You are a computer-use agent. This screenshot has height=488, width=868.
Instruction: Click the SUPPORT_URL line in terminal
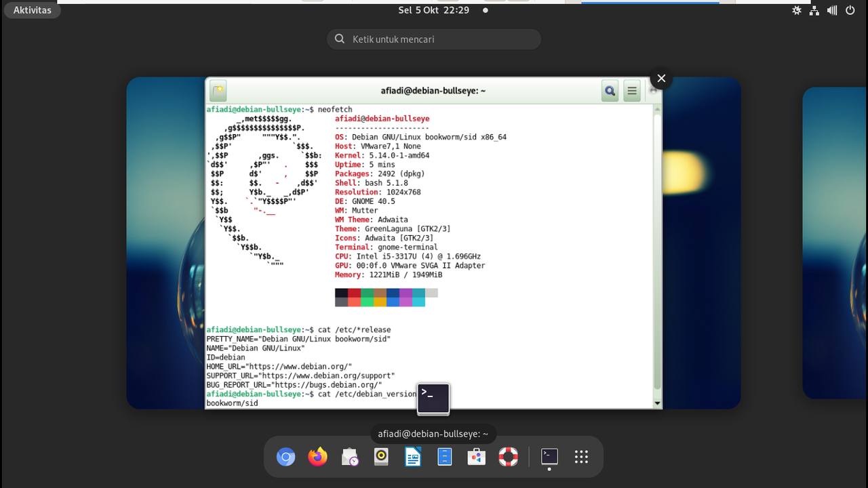(x=300, y=375)
